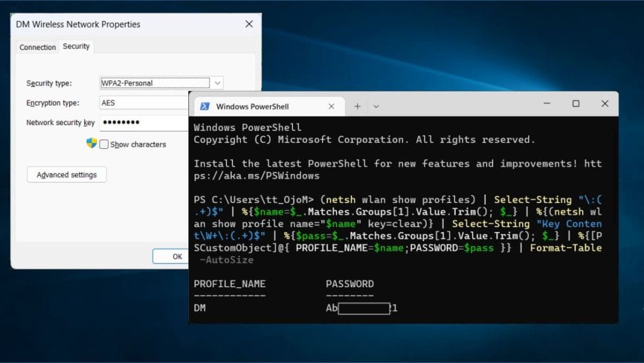This screenshot has height=363, width=644.
Task: Close the PowerShell window
Action: 604,104
